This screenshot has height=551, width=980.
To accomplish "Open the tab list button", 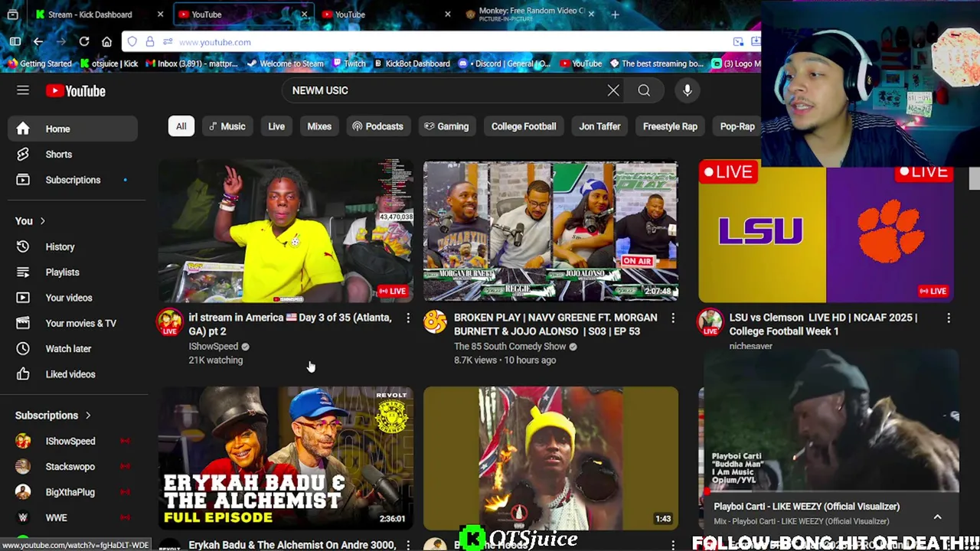I will (12, 15).
